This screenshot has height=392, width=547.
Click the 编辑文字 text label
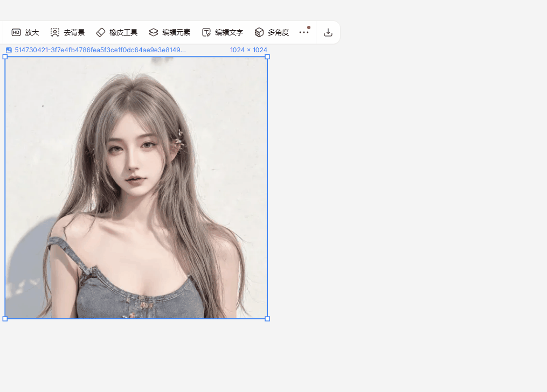coord(229,32)
